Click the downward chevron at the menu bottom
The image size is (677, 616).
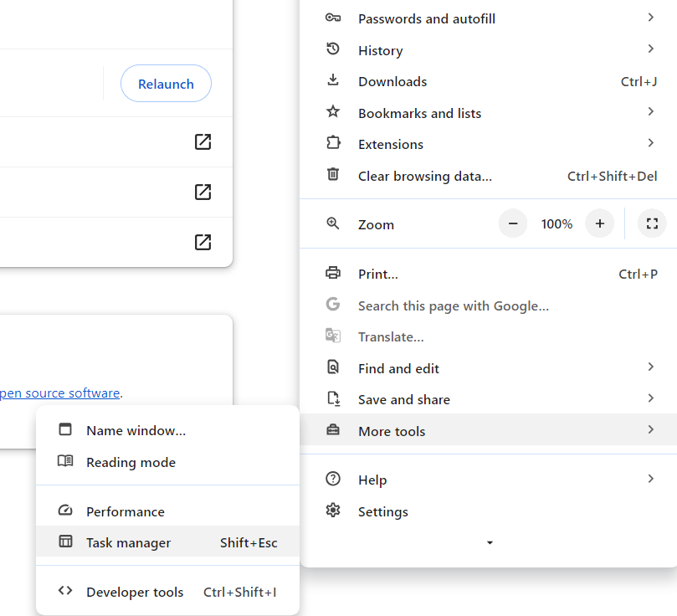point(490,542)
